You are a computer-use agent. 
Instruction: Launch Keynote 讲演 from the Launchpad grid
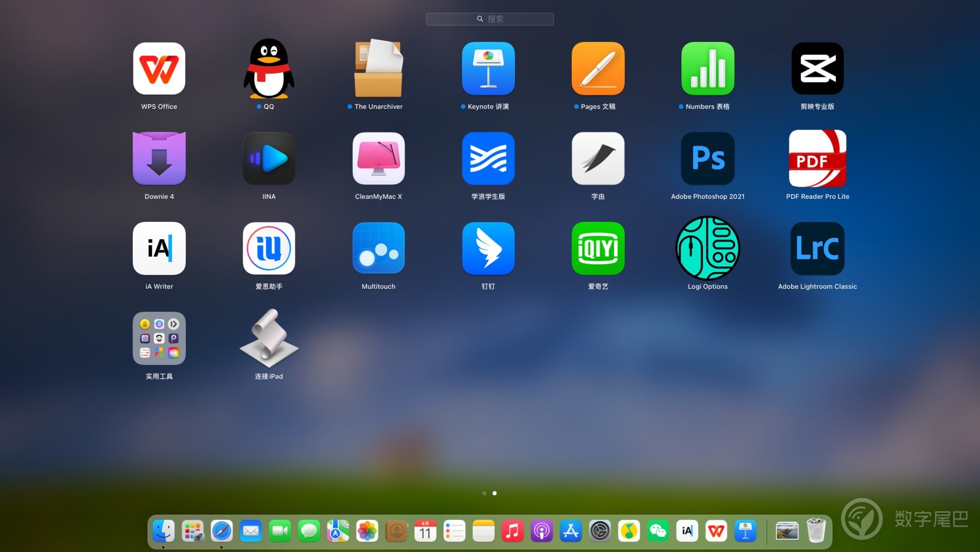488,69
